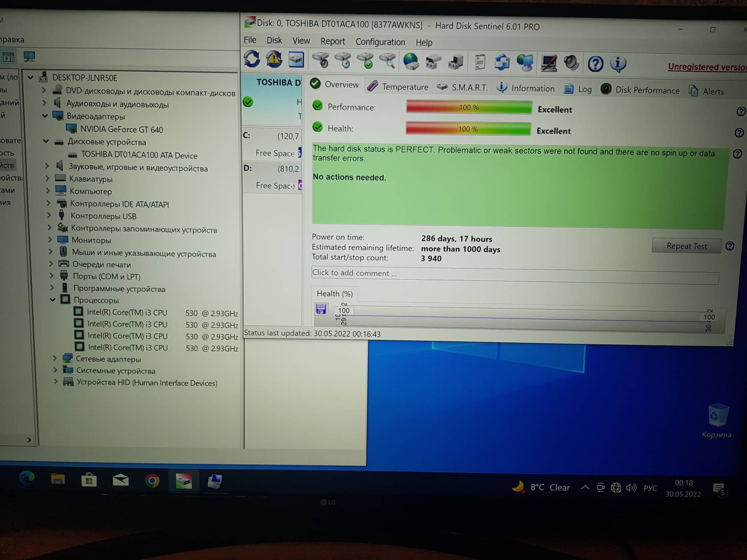
Task: Click the volume icon in system tray
Action: point(631,488)
